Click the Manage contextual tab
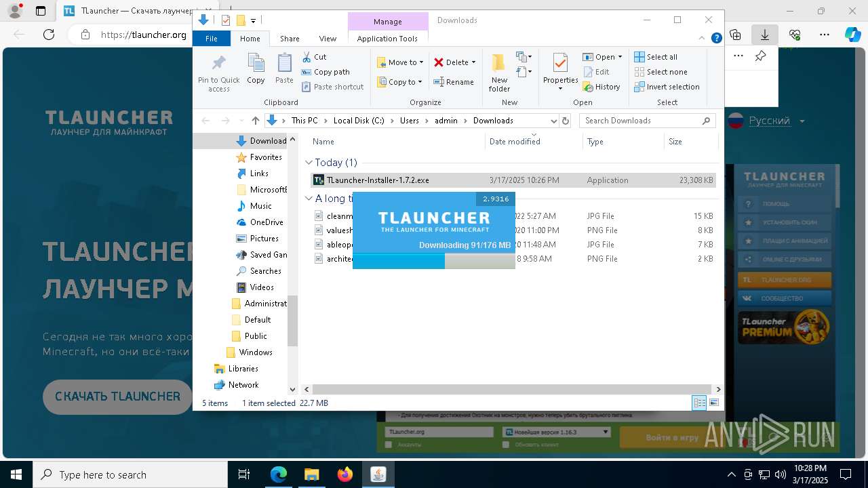The image size is (868, 488). point(387,22)
